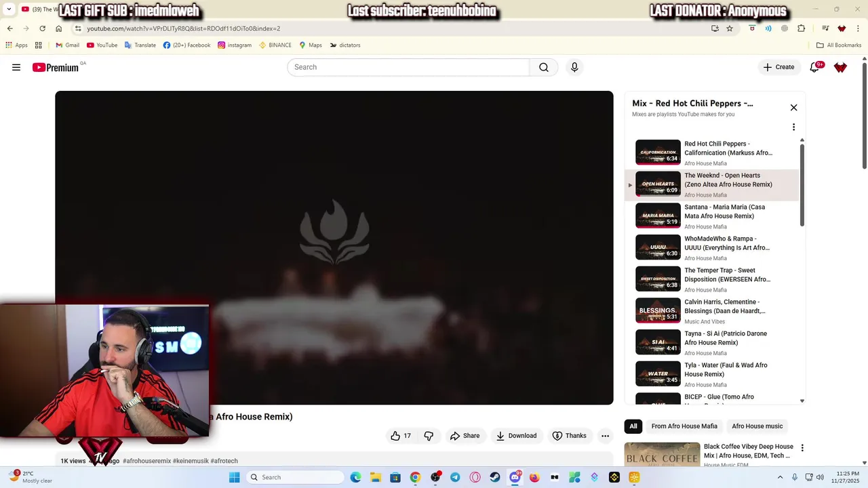Open YouTube notifications bell
868x488 pixels.
[x=814, y=67]
